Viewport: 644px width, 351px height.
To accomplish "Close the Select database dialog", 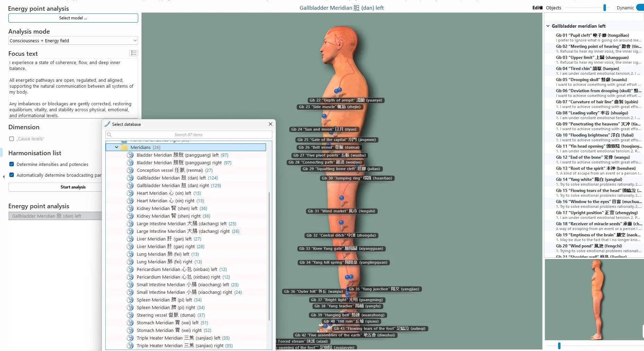I will [271, 124].
